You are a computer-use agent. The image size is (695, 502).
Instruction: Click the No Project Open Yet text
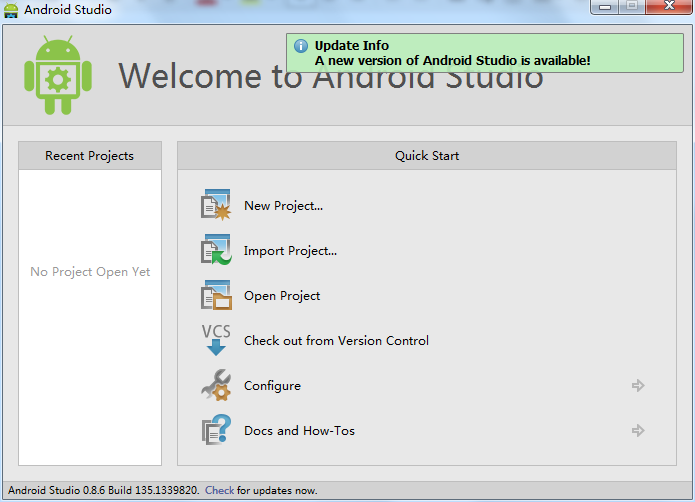[90, 272]
